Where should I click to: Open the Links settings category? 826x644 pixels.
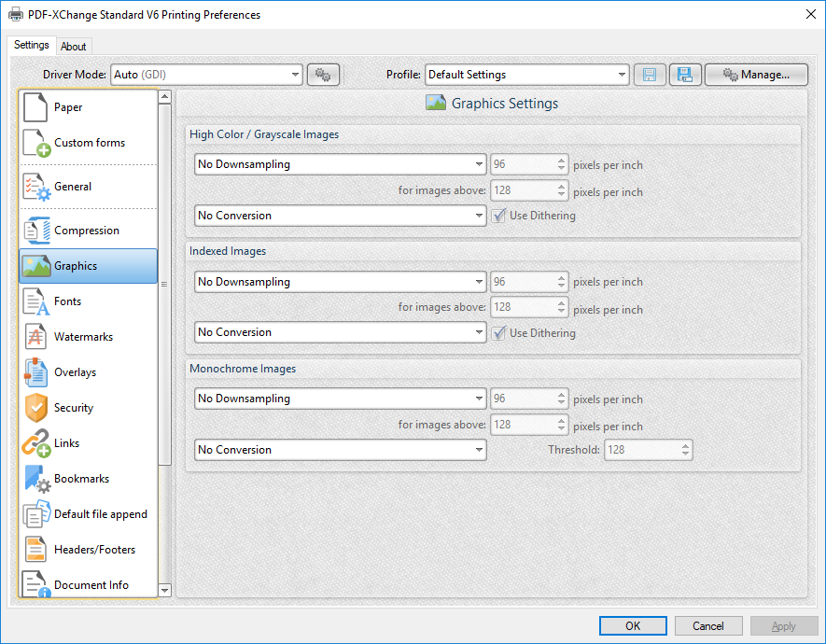(89, 442)
